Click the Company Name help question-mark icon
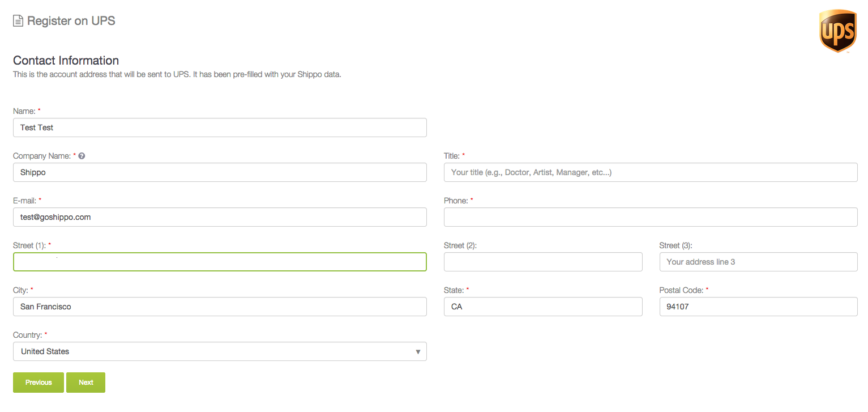868x412 pixels. click(x=82, y=156)
